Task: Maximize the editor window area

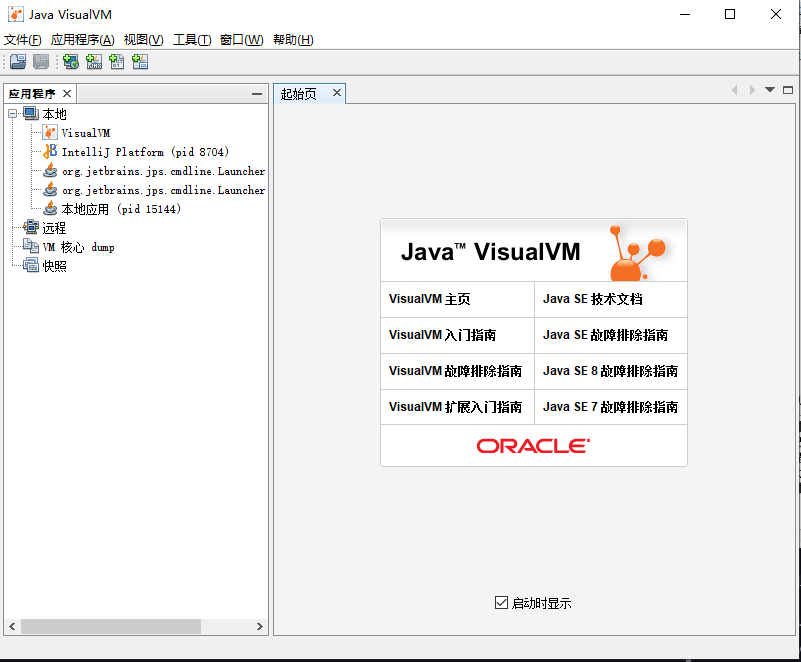Action: pyautogui.click(x=788, y=90)
